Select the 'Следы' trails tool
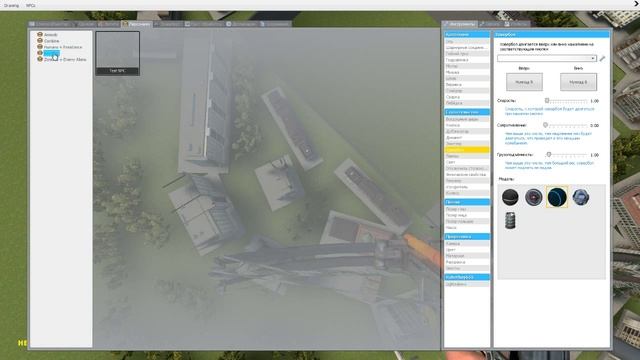The height and width of the screenshot is (360, 640). click(467, 268)
